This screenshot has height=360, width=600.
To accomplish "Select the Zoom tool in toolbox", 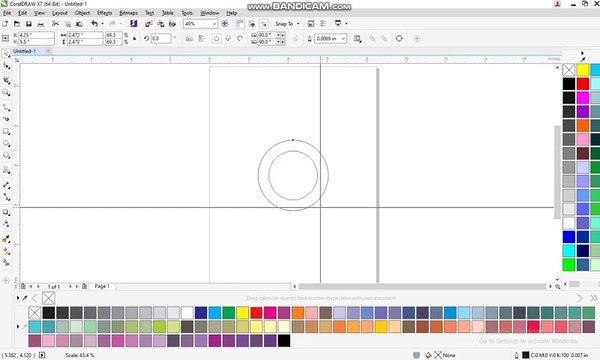I will (x=6, y=93).
